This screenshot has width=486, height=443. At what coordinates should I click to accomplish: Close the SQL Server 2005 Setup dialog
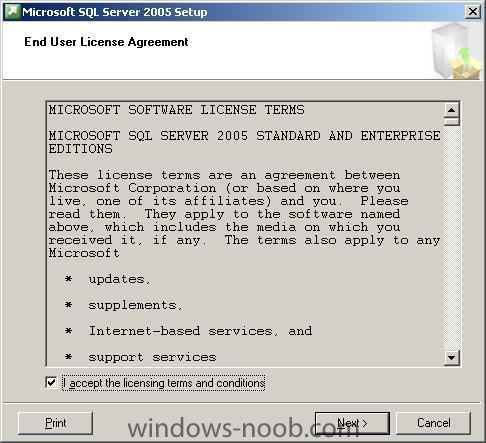473,12
